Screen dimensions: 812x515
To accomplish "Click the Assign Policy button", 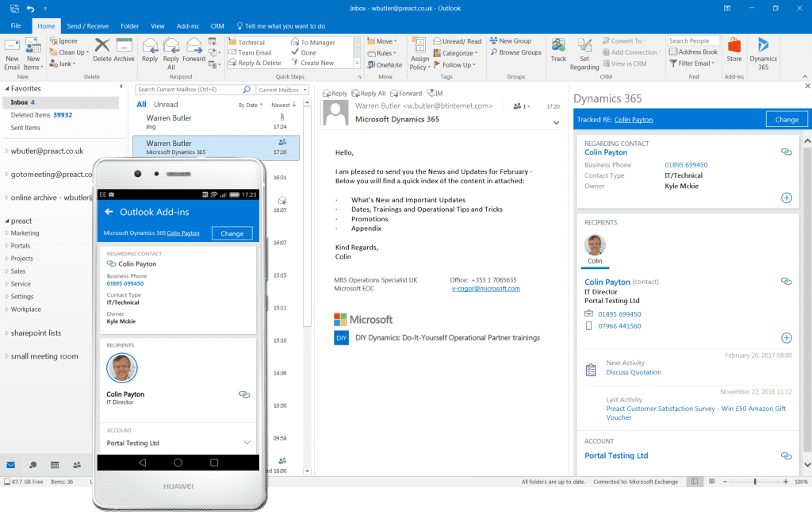I will coord(419,54).
